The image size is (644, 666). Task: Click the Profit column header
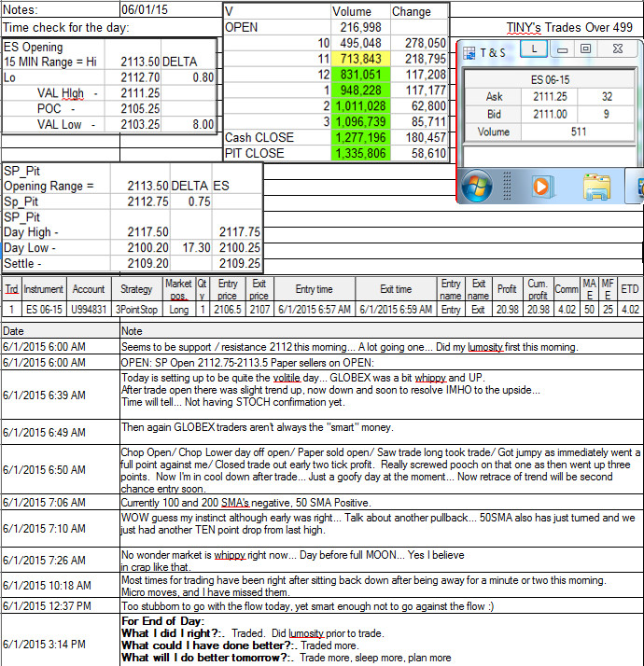click(x=506, y=289)
